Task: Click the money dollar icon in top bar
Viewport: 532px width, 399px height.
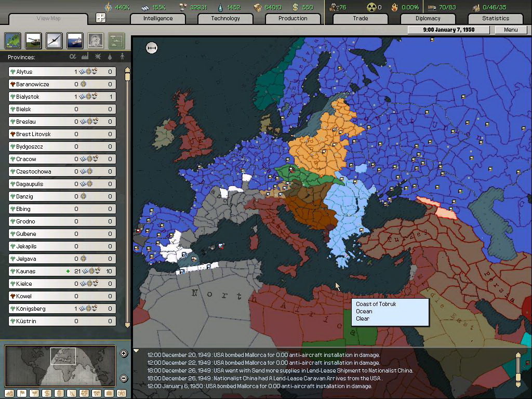Action: 296,7
